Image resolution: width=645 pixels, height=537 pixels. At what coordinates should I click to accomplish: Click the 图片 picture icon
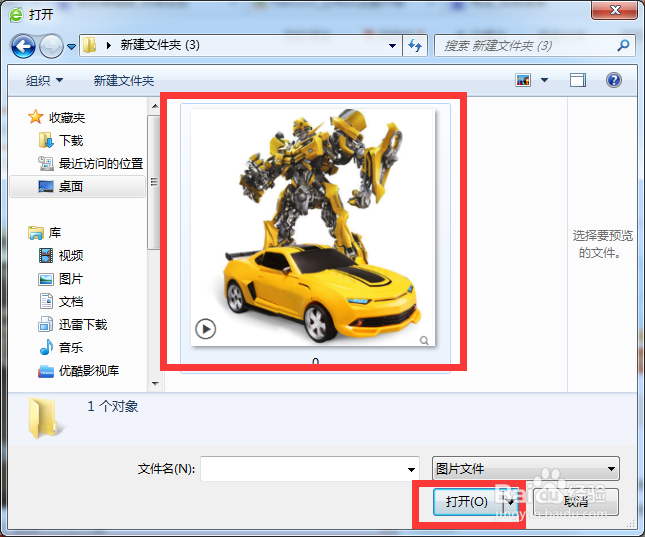(46, 279)
